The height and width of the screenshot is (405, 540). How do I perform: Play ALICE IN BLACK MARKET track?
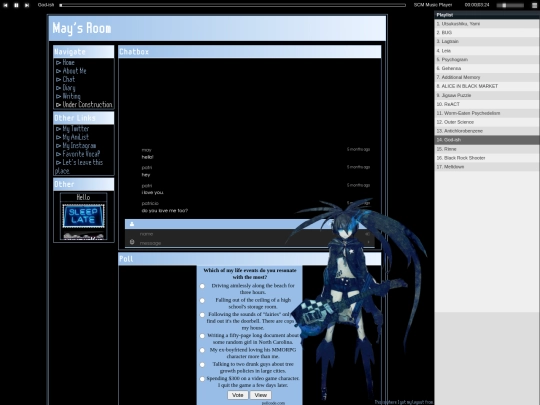[487, 86]
